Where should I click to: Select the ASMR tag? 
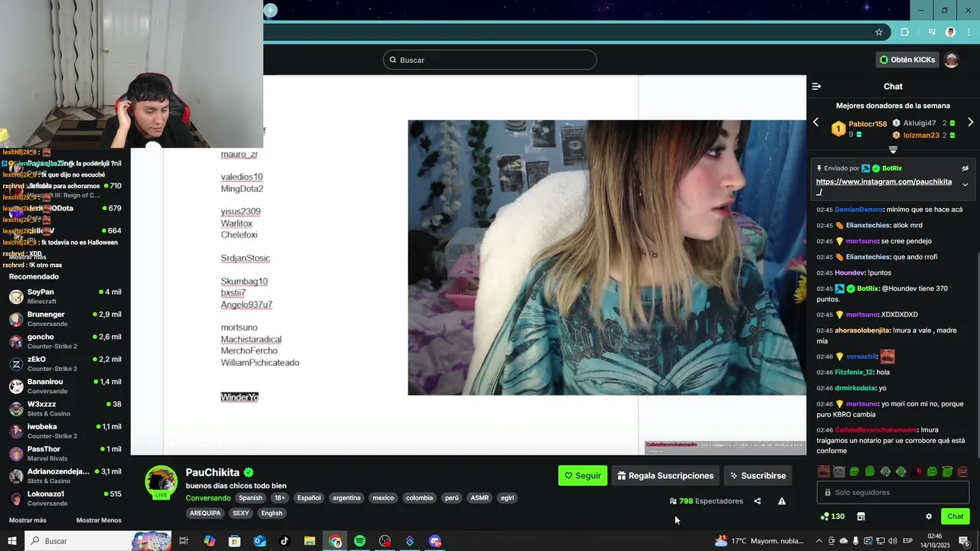tap(479, 497)
